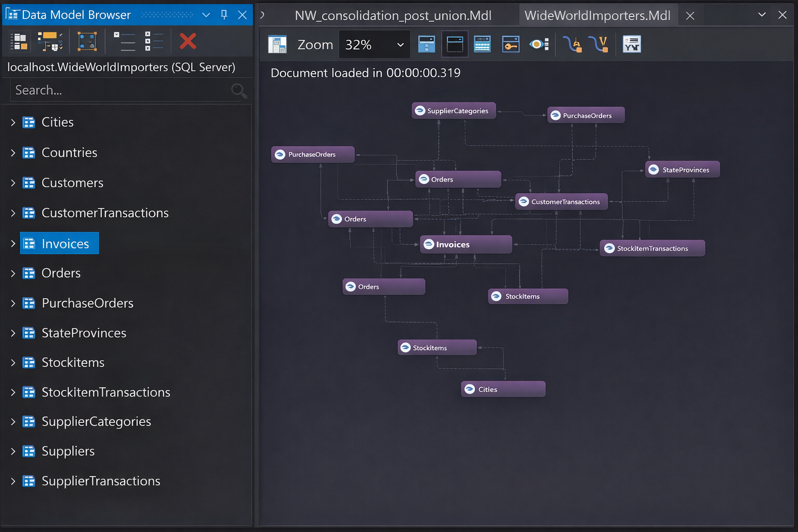The height and width of the screenshot is (532, 798).
Task: Select Customers in the model tree
Action: 72,183
